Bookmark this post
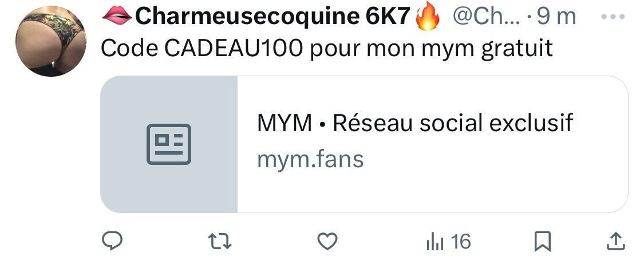Viewport: 644px width, 260px height. tap(542, 241)
